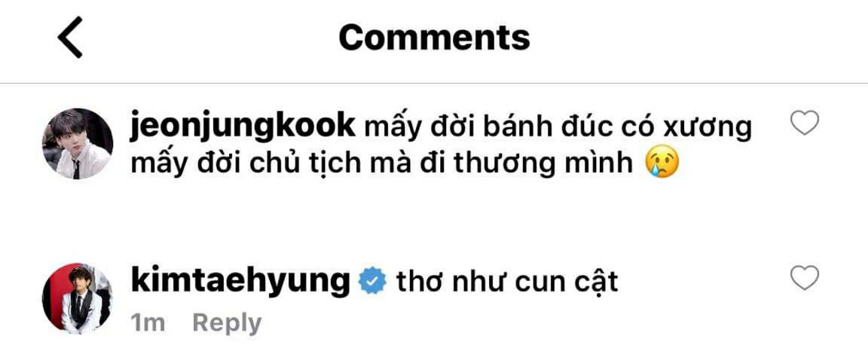Like jeonjungkook's comment with the heart
This screenshot has height=363, width=868.
click(x=805, y=123)
